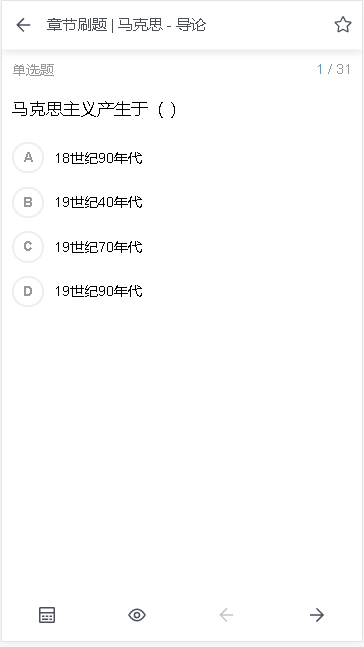
Task: Open the answer sheet card icon
Action: point(47,615)
